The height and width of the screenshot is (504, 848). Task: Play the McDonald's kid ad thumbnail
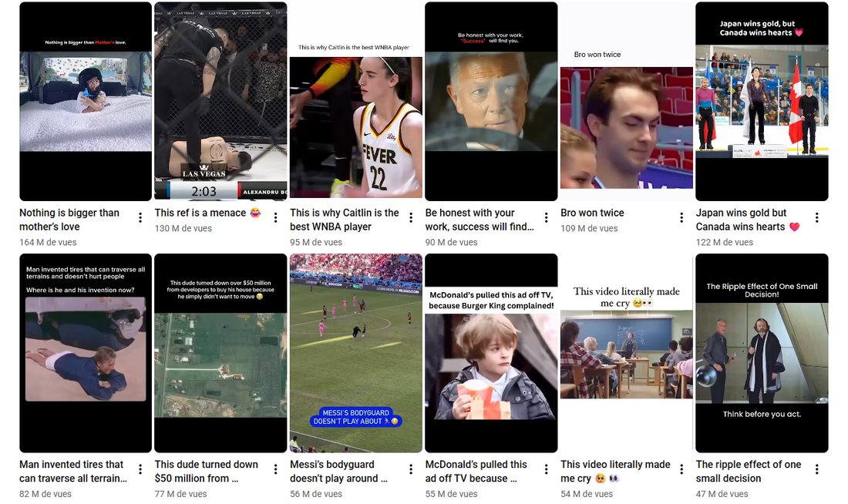(x=491, y=352)
